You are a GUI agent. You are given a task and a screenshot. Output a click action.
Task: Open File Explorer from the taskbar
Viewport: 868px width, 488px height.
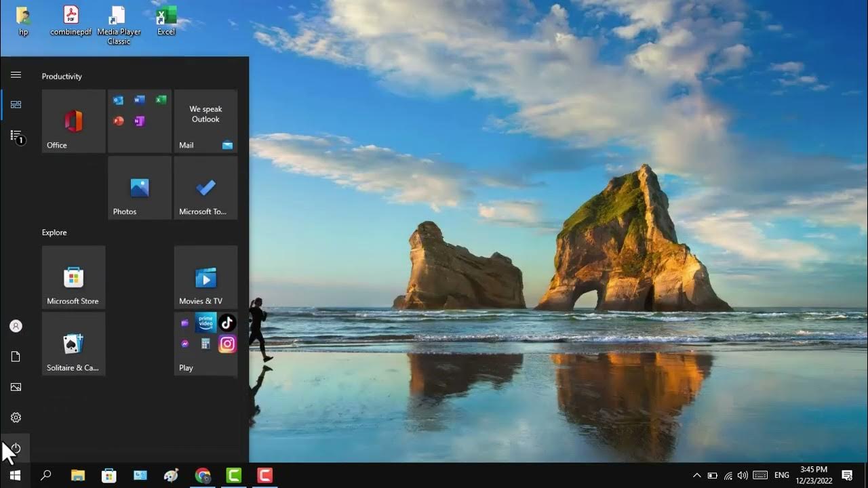78,476
